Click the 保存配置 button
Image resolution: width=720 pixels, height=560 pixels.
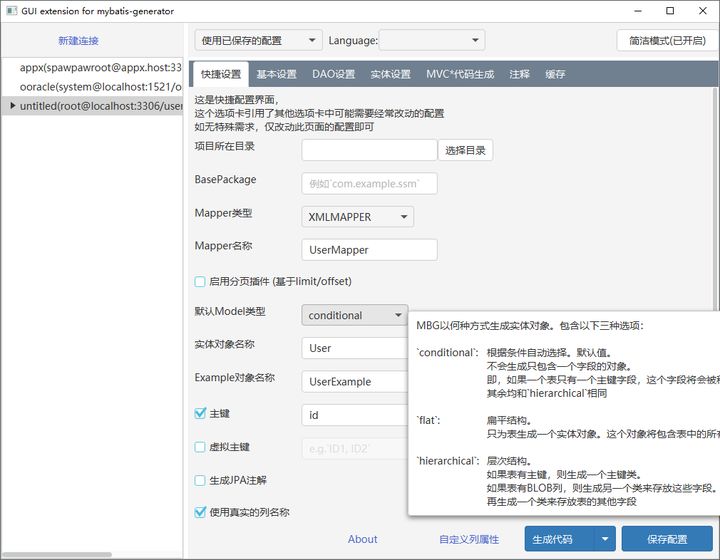[x=667, y=539]
